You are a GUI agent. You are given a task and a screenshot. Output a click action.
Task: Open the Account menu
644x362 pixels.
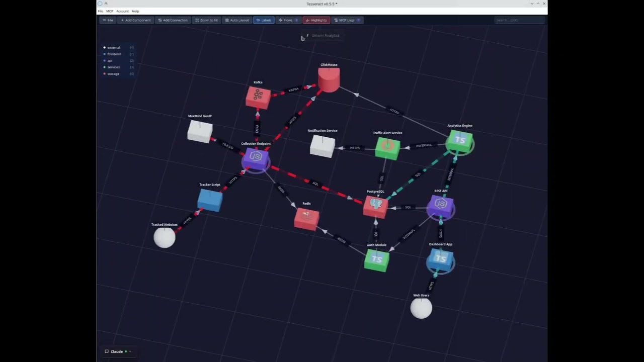coord(122,11)
